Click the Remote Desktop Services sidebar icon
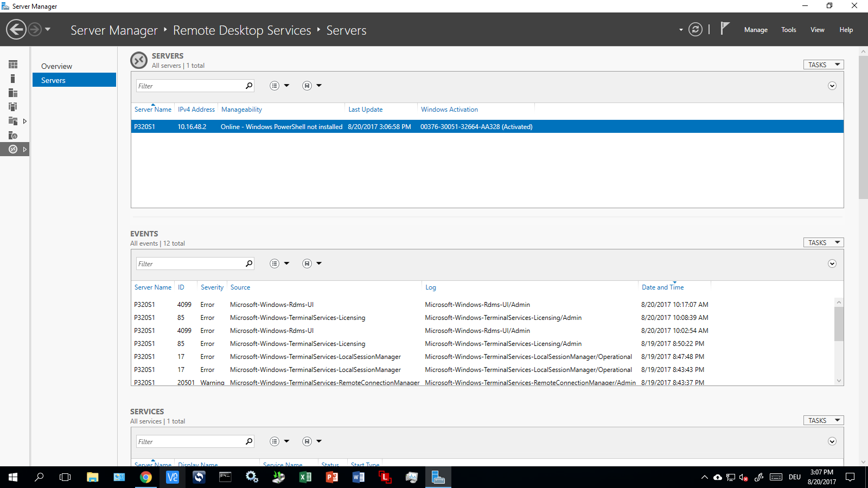The height and width of the screenshot is (488, 868). tap(13, 149)
